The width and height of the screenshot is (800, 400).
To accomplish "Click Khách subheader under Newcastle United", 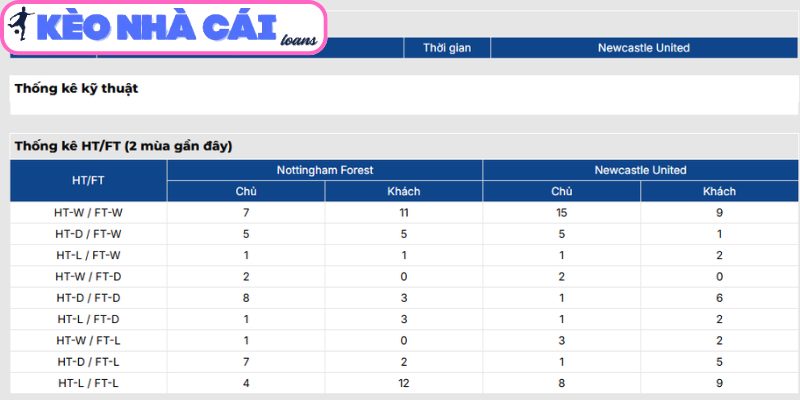I will point(719,191).
